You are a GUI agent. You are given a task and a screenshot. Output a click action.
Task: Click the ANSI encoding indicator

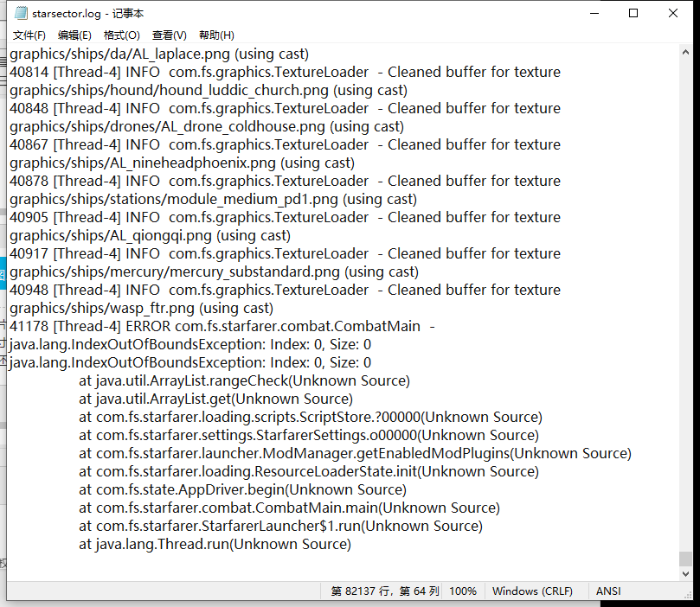(607, 591)
